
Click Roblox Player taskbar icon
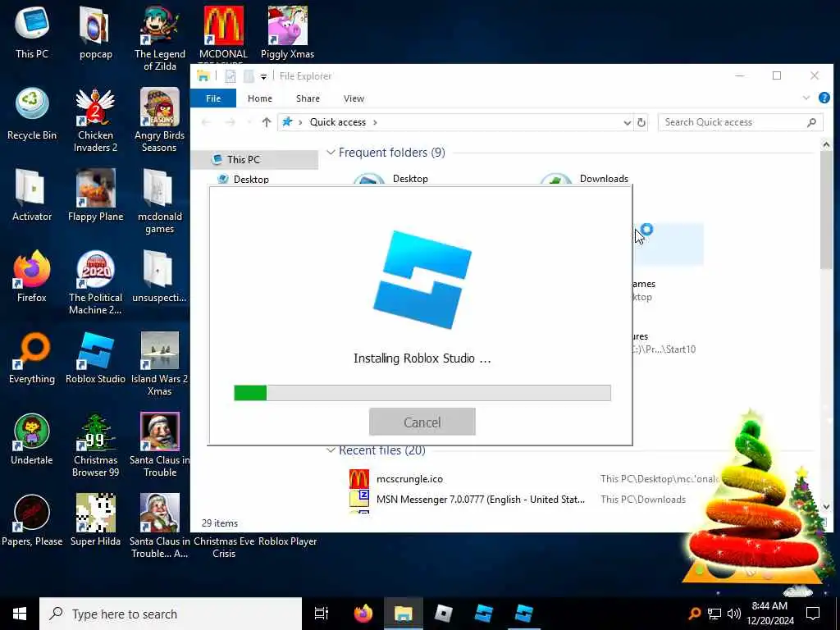[x=444, y=614]
